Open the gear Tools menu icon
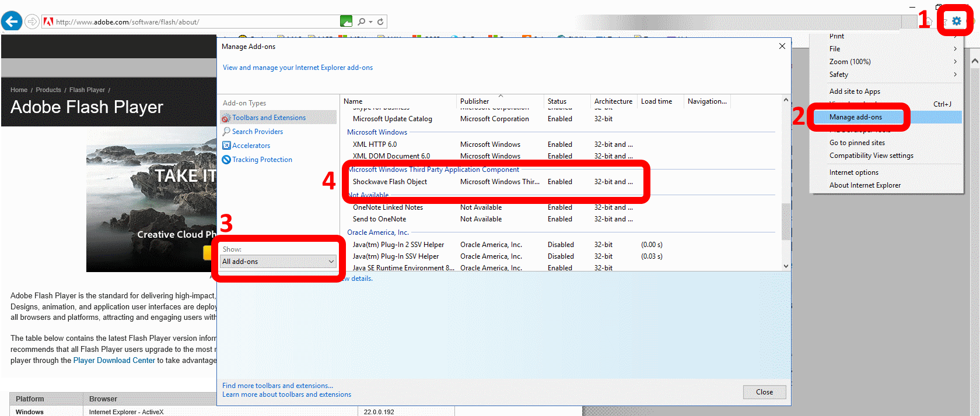Image resolution: width=980 pixels, height=416 pixels. click(956, 21)
